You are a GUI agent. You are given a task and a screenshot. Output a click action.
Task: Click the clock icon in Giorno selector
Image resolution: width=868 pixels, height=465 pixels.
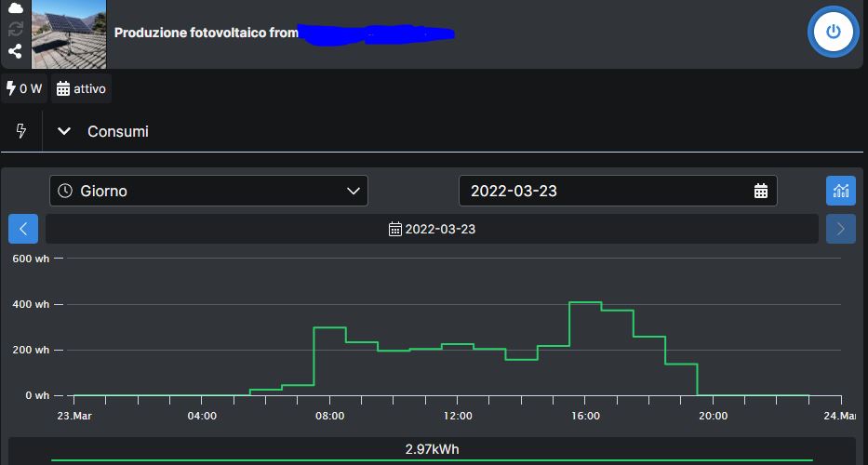pyautogui.click(x=65, y=191)
